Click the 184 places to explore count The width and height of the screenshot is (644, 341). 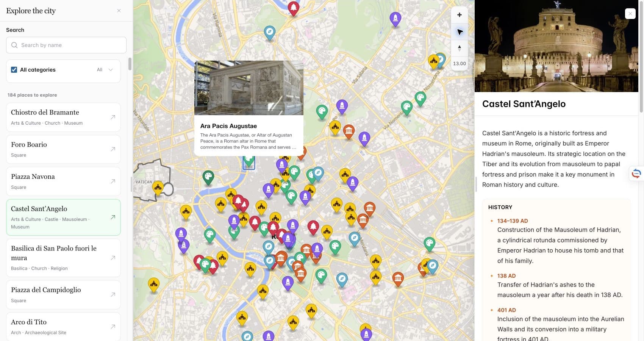[x=32, y=95]
